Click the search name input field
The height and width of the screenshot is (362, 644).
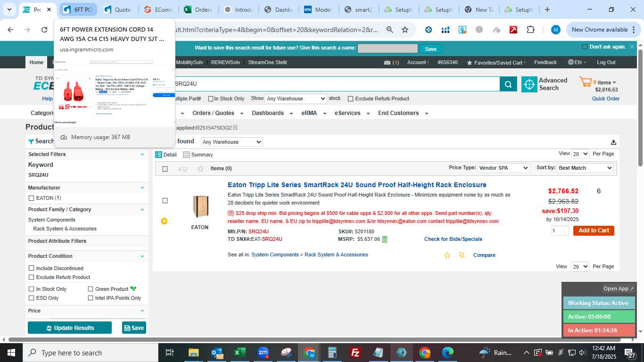pos(388,49)
